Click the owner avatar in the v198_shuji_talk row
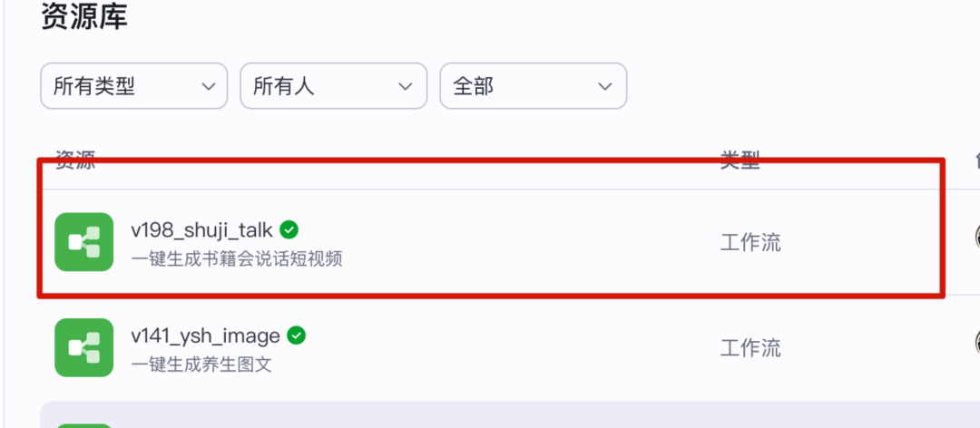 click(976, 236)
